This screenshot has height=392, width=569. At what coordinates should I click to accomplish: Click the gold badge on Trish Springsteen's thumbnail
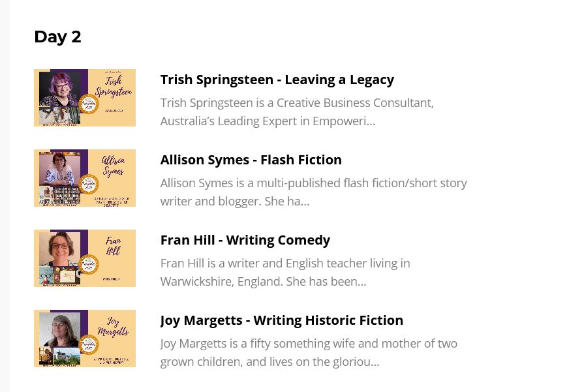click(87, 105)
